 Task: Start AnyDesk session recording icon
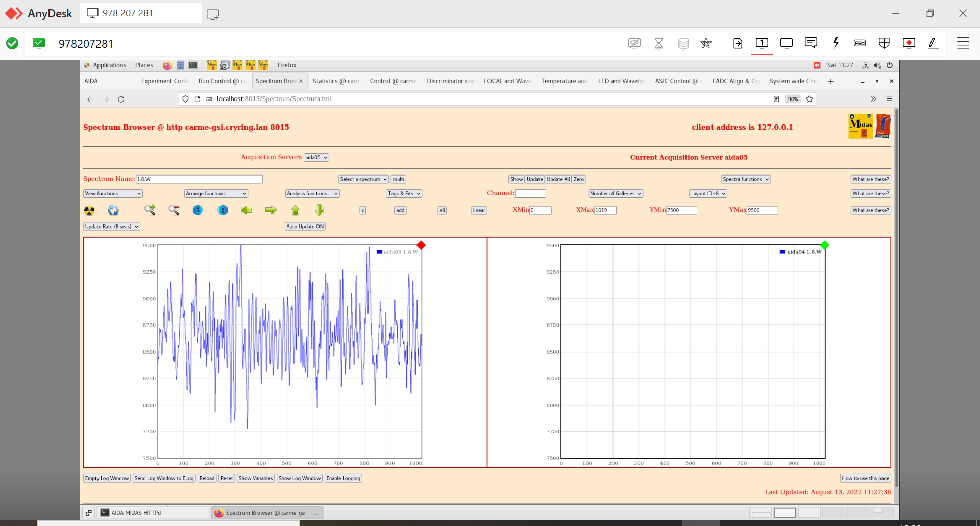909,43
